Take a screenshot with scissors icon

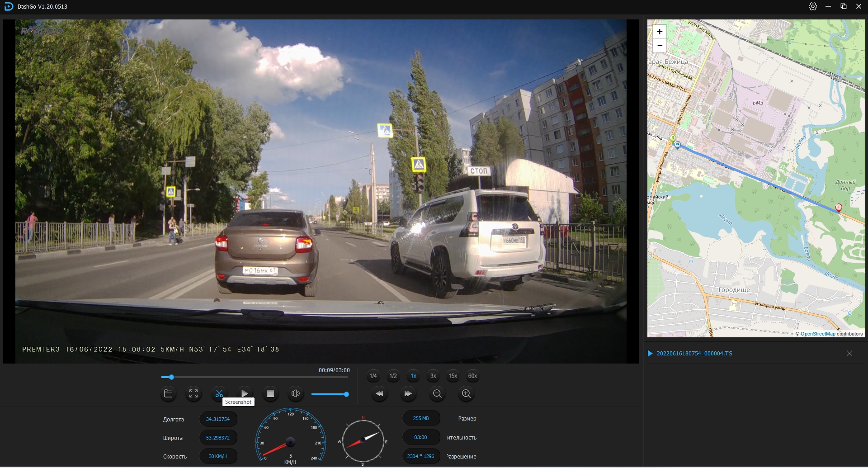[x=219, y=393]
